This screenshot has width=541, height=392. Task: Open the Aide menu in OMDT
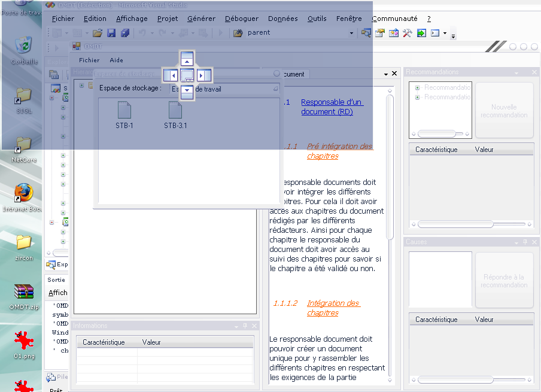click(116, 60)
